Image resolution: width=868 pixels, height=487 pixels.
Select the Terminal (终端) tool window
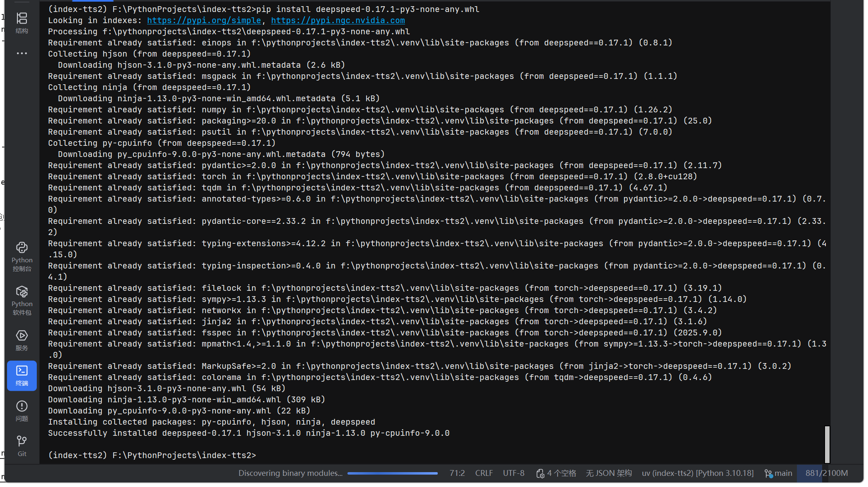22,375
